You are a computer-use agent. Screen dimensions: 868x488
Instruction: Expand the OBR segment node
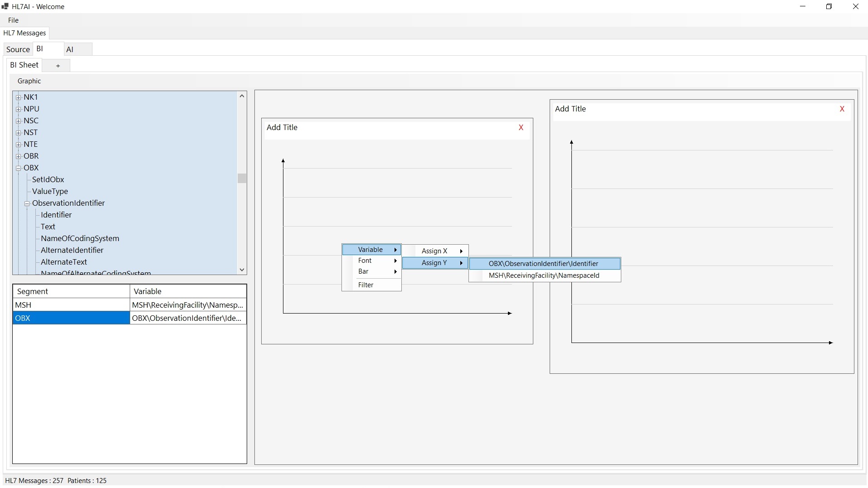19,156
